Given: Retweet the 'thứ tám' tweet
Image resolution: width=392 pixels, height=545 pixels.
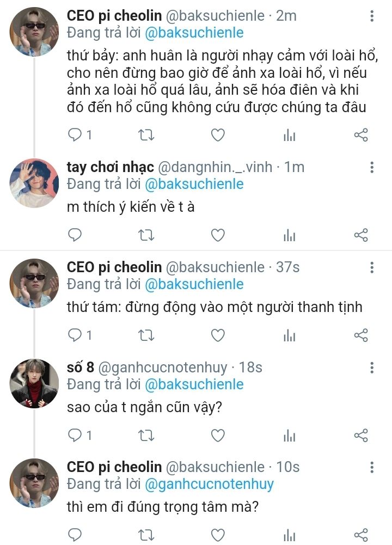Looking at the screenshot, I should point(147,335).
